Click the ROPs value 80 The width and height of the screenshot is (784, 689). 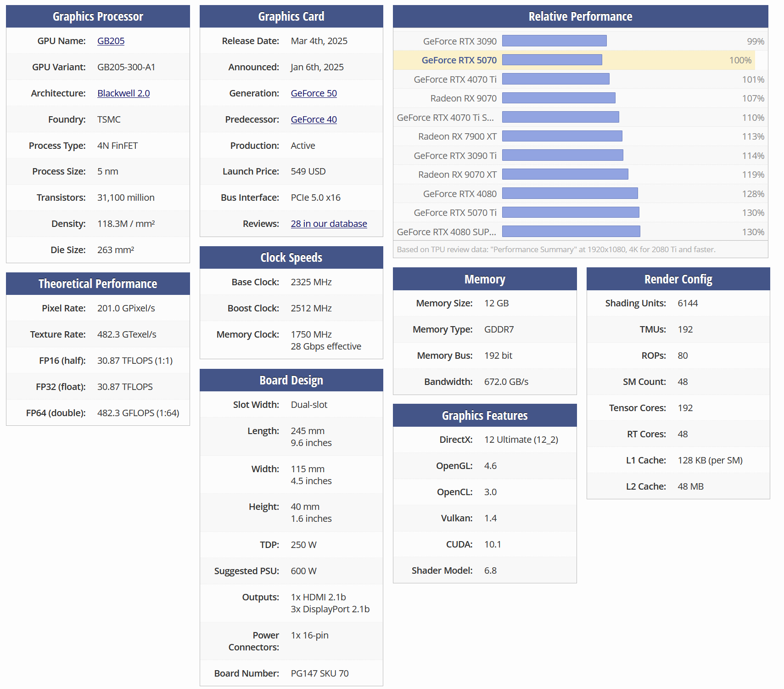click(683, 356)
